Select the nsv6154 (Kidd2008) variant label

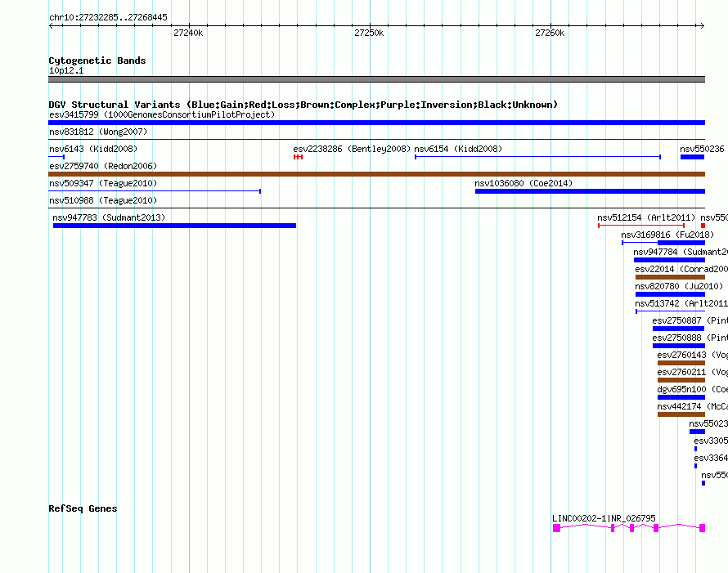458,149
